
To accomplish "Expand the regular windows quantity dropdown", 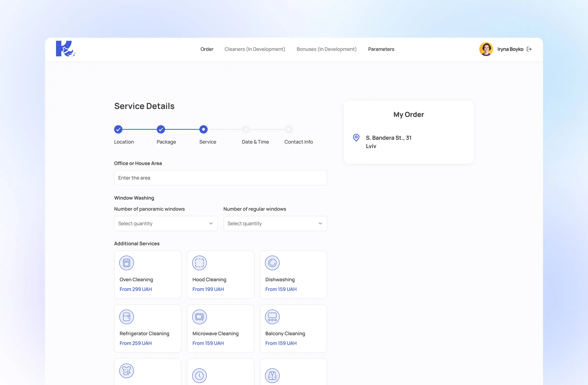I will (x=275, y=223).
